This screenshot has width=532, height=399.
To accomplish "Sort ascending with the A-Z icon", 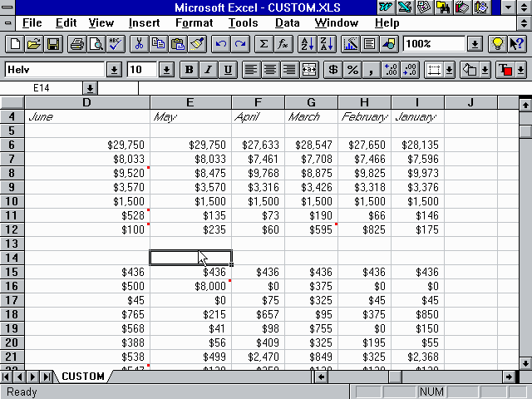I will pyautogui.click(x=306, y=44).
